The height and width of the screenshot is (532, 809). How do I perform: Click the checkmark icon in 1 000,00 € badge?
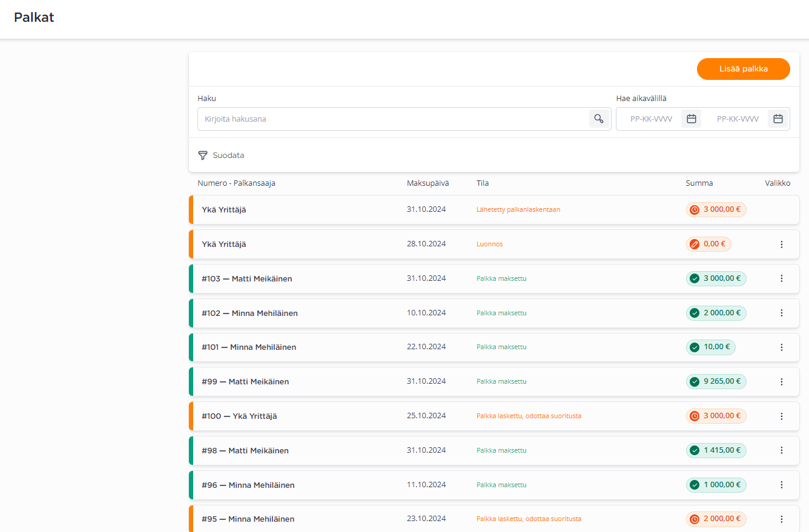[695, 485]
